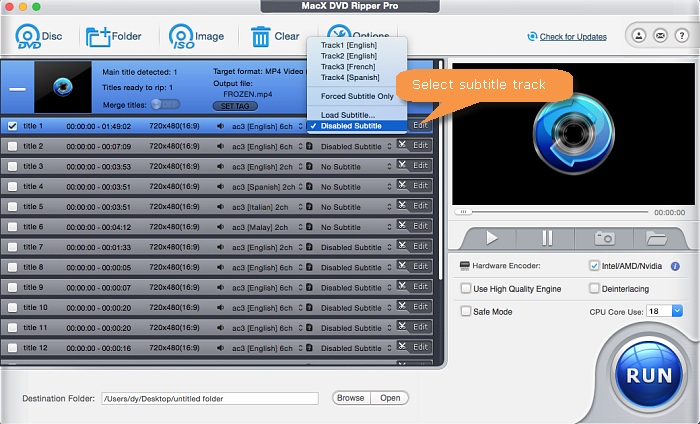Open the subtitle dropdown on the title 2 row
The image size is (700, 424).
(356, 146)
